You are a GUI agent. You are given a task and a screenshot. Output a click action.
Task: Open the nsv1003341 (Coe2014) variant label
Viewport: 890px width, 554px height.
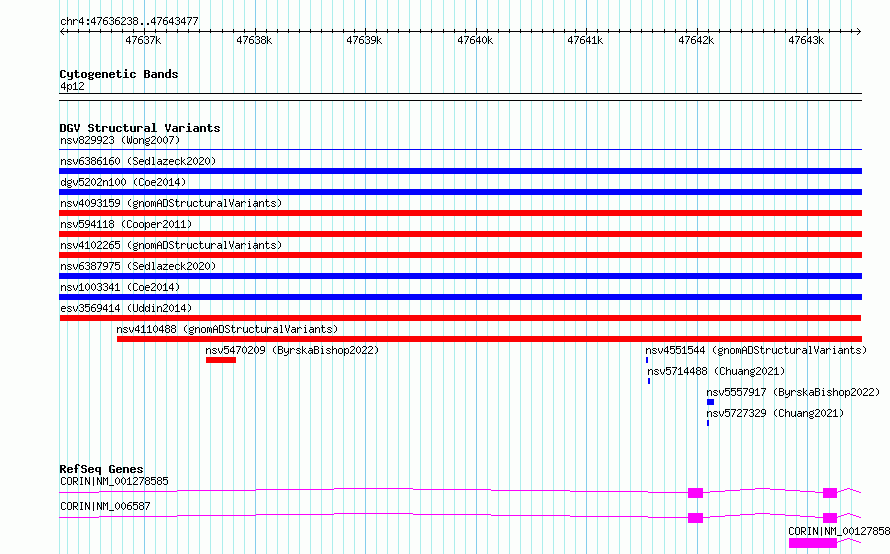tap(120, 287)
